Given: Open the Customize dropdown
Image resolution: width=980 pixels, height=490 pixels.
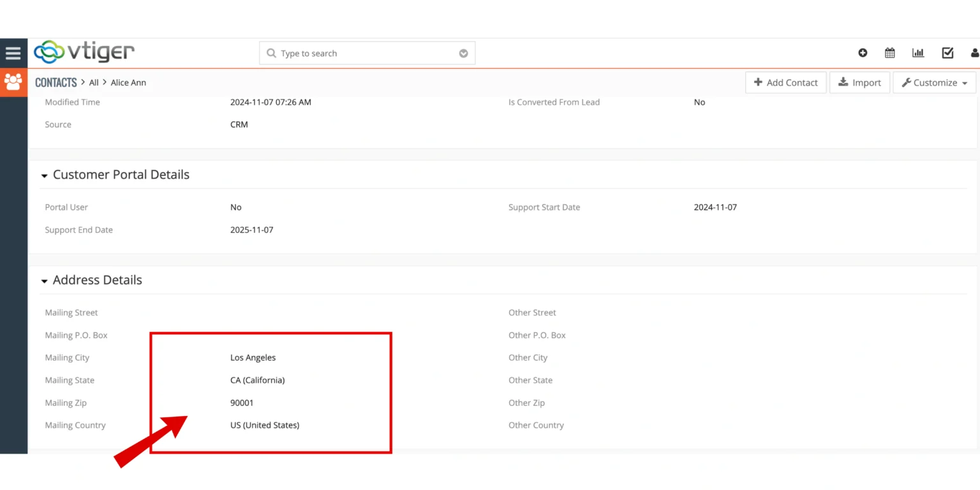Looking at the screenshot, I should click(x=933, y=82).
